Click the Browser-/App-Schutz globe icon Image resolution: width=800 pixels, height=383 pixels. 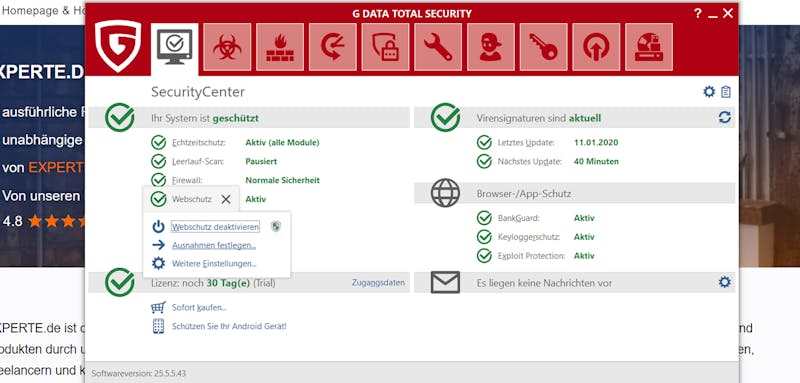[445, 193]
